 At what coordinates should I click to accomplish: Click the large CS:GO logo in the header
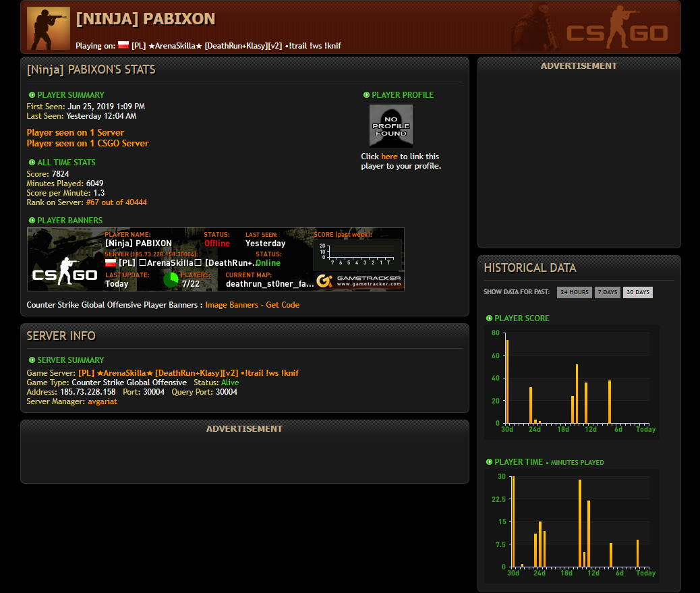(x=617, y=27)
